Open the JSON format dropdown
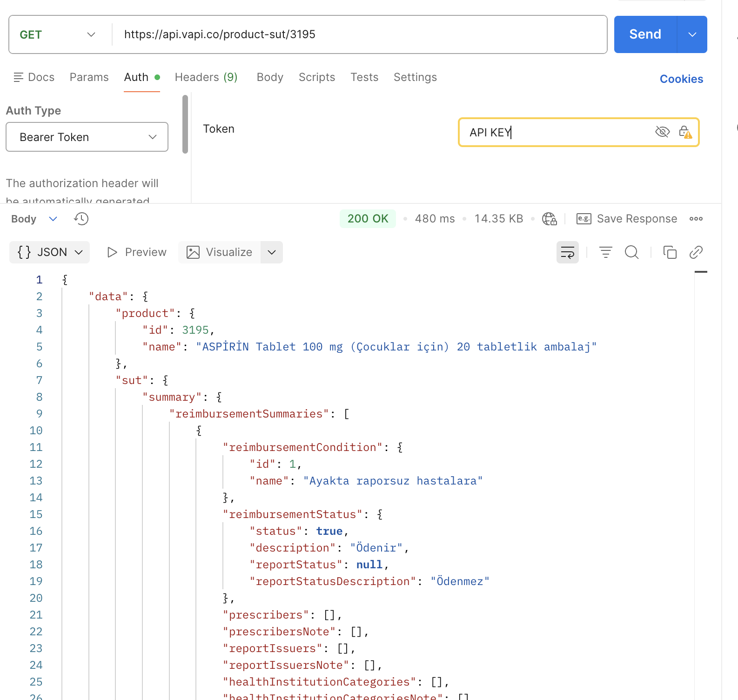The image size is (738, 700). [50, 252]
